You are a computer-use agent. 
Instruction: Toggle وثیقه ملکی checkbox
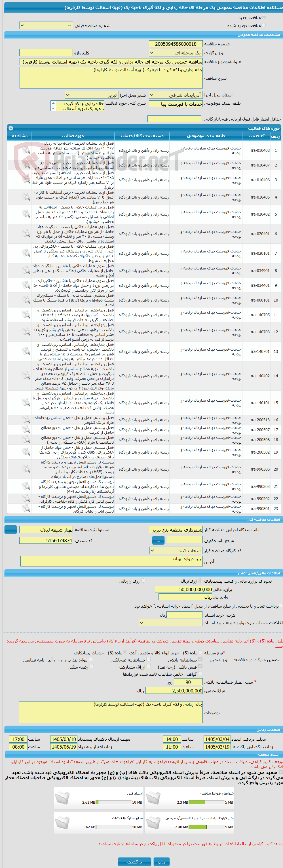pos(92,666)
